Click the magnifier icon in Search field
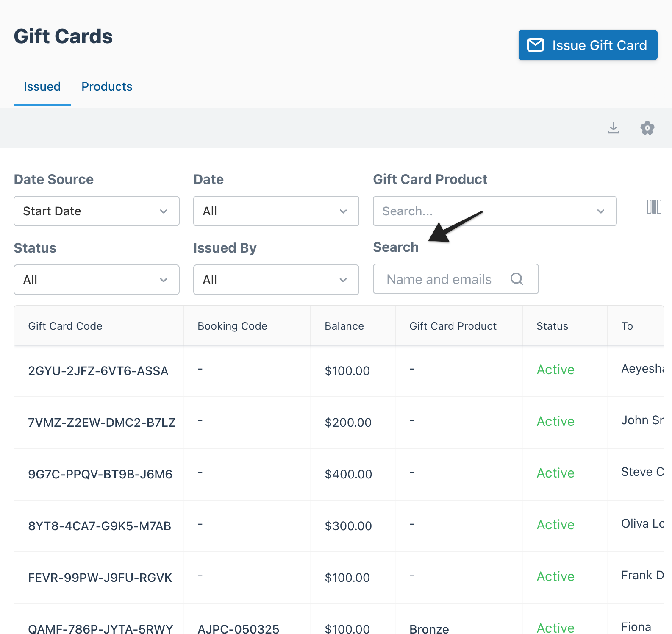Screen dimensions: 672x634 (x=517, y=279)
